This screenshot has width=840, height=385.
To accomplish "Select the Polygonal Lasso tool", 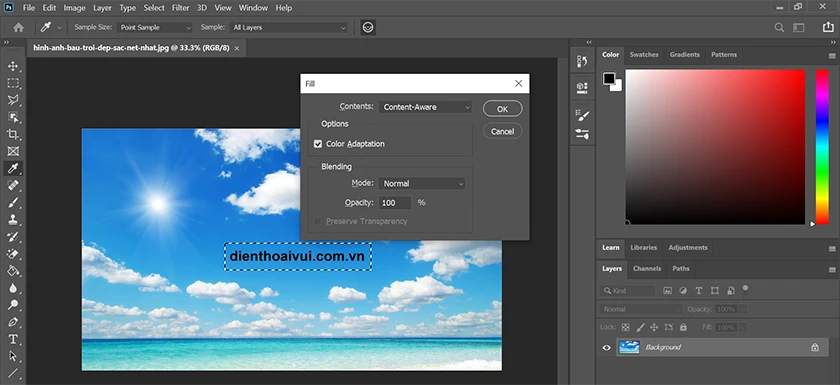I will 13,100.
